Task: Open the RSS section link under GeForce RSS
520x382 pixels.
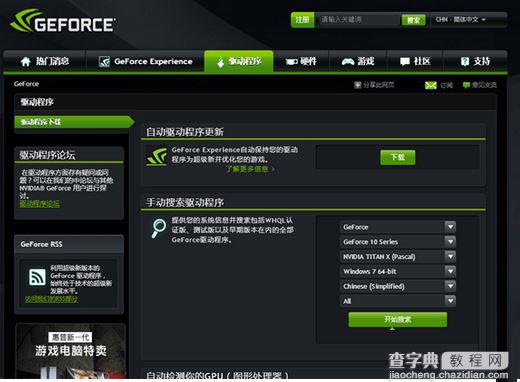Action: pos(51,299)
